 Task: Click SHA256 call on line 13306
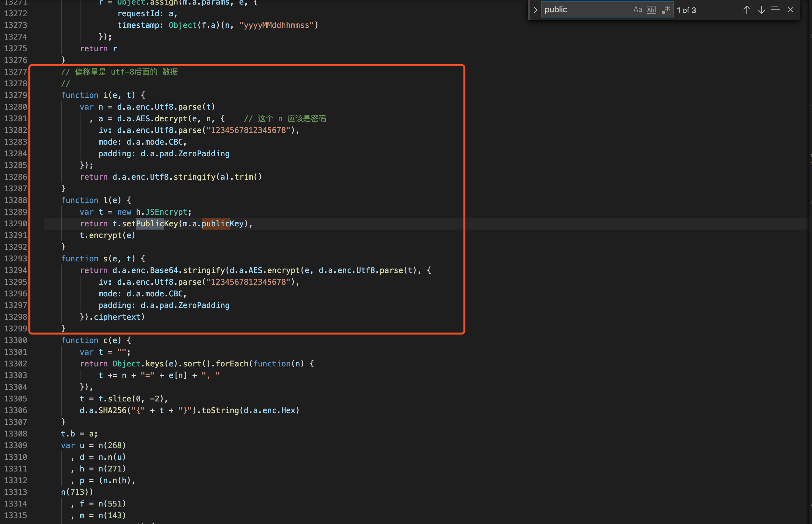112,411
